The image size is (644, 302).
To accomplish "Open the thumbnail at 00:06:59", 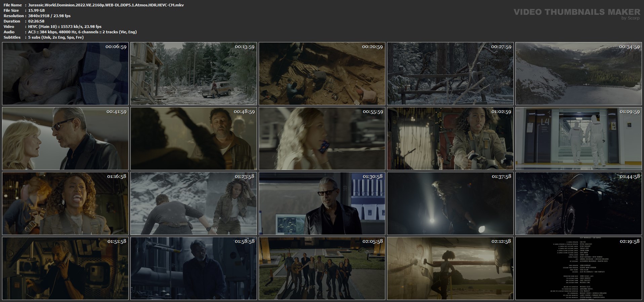I will tap(65, 74).
